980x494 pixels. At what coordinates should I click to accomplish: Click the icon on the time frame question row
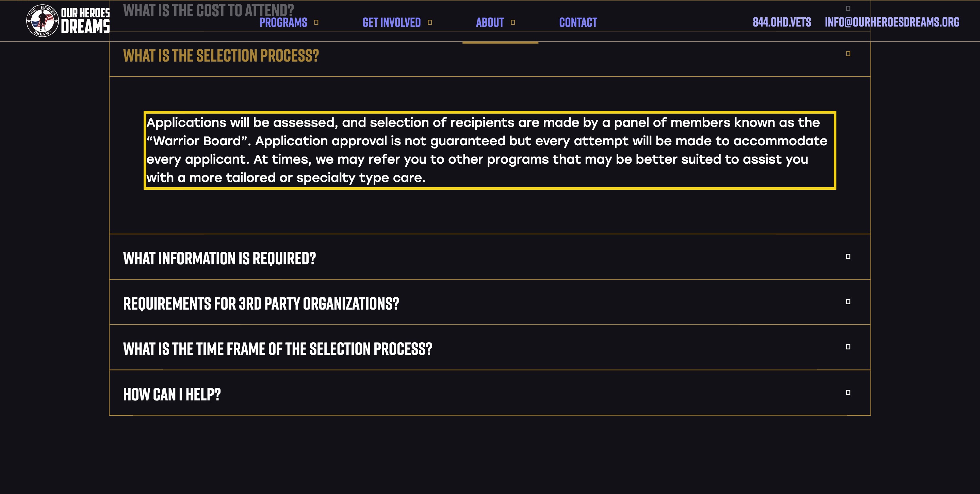click(x=848, y=347)
